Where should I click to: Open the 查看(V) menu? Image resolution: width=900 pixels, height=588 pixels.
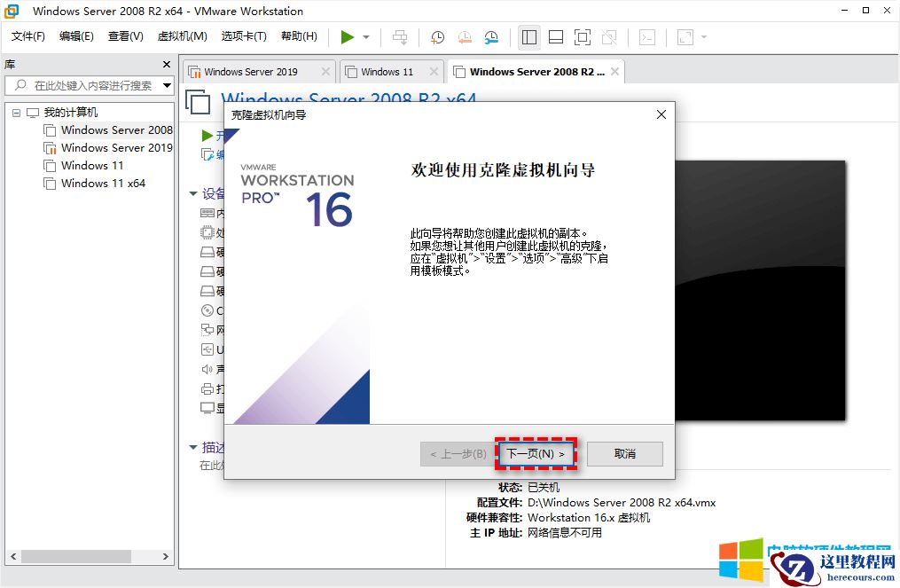tap(126, 36)
